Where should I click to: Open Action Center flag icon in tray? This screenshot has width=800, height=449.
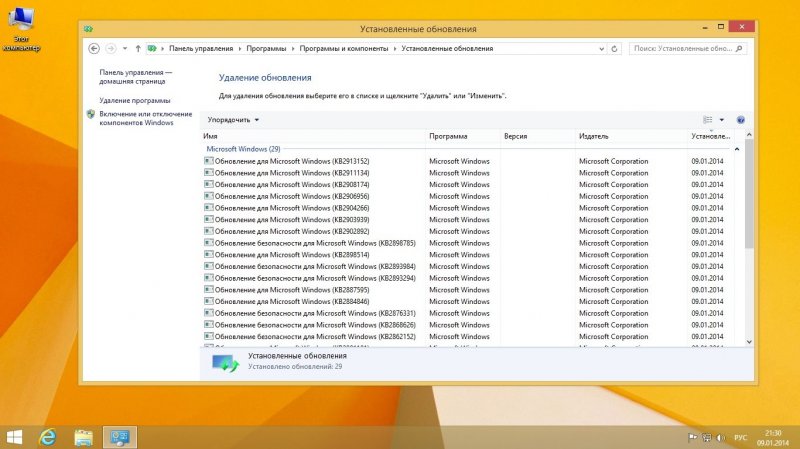click(692, 437)
